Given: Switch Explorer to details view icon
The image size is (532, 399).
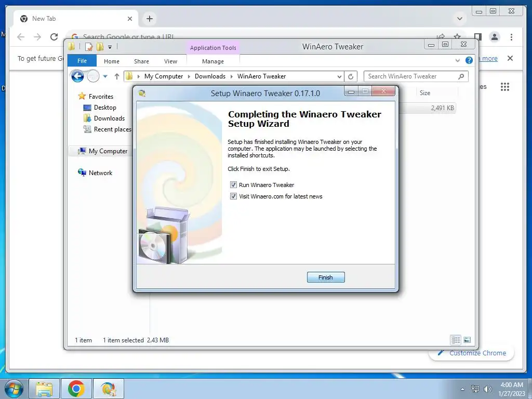Looking at the screenshot, I should [x=456, y=340].
